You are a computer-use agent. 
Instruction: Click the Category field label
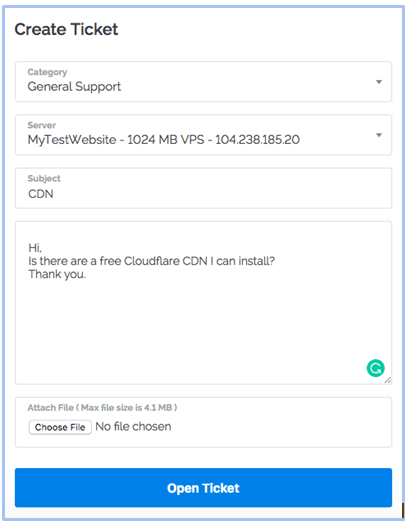click(x=47, y=72)
